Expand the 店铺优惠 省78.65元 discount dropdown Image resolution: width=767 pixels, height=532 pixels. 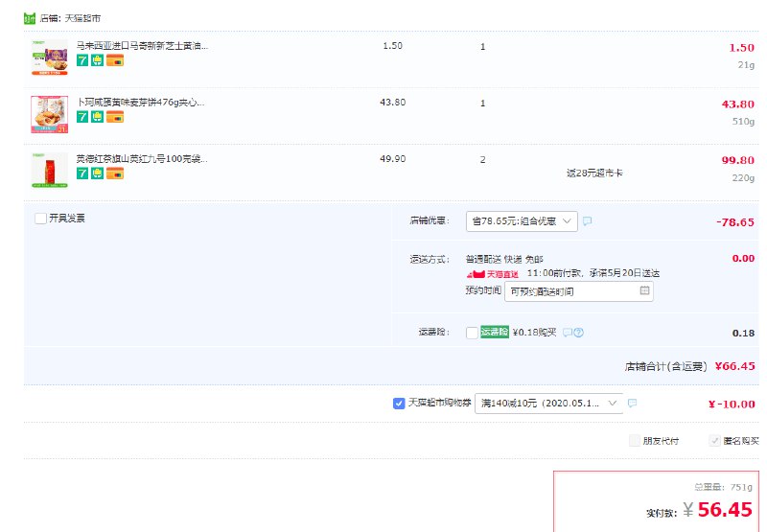click(522, 221)
